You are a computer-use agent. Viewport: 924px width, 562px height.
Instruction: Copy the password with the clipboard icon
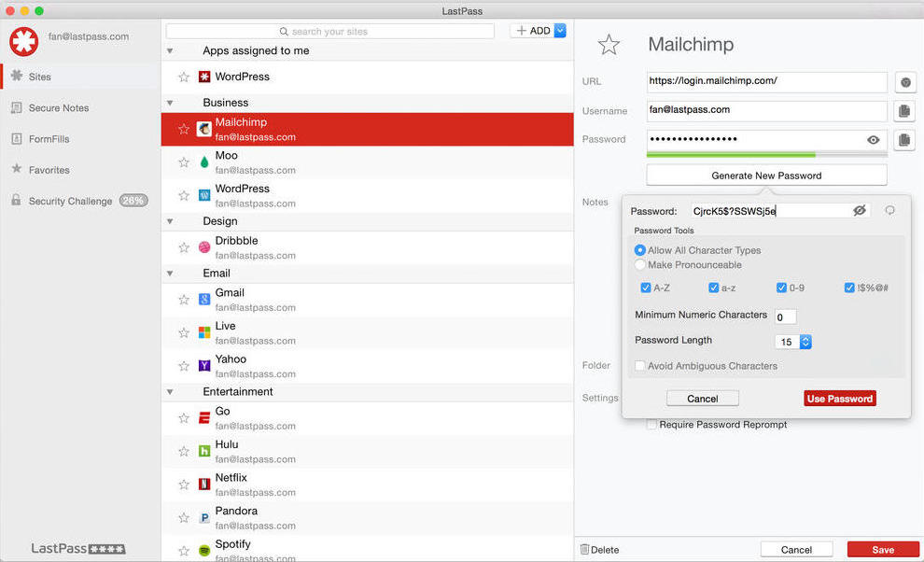point(903,140)
